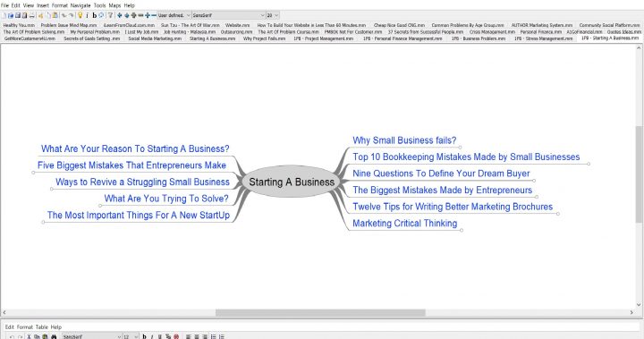Image resolution: width=644 pixels, height=339 pixels.
Task: Click the filter funnel icon
Action: coord(110,15)
